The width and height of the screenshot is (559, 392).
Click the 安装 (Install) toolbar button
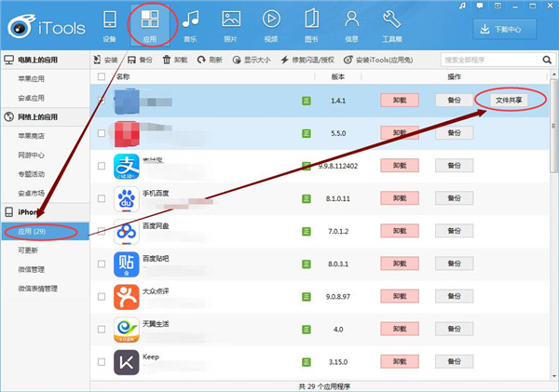click(x=105, y=60)
